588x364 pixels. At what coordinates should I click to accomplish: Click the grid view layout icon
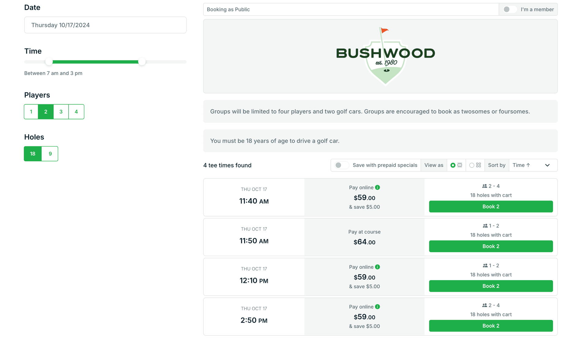[478, 165]
